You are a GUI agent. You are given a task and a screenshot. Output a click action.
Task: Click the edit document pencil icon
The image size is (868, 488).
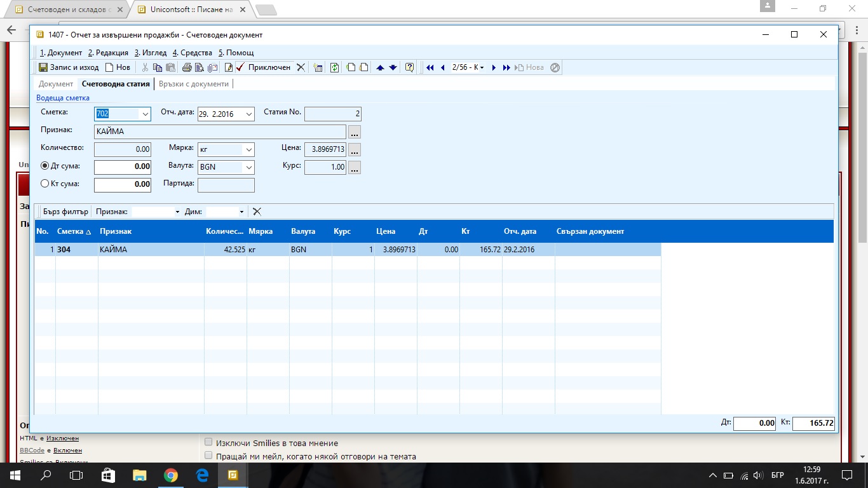pos(228,67)
